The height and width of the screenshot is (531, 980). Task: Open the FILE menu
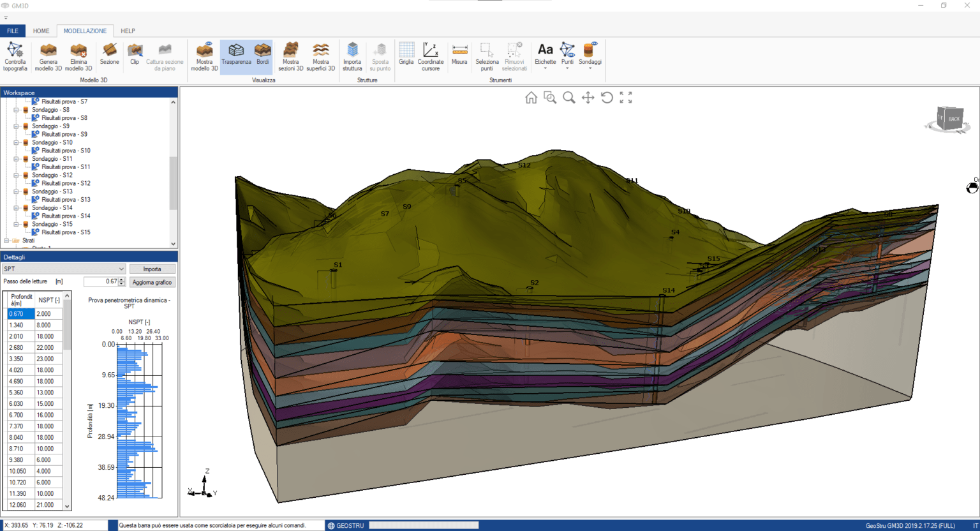point(13,31)
